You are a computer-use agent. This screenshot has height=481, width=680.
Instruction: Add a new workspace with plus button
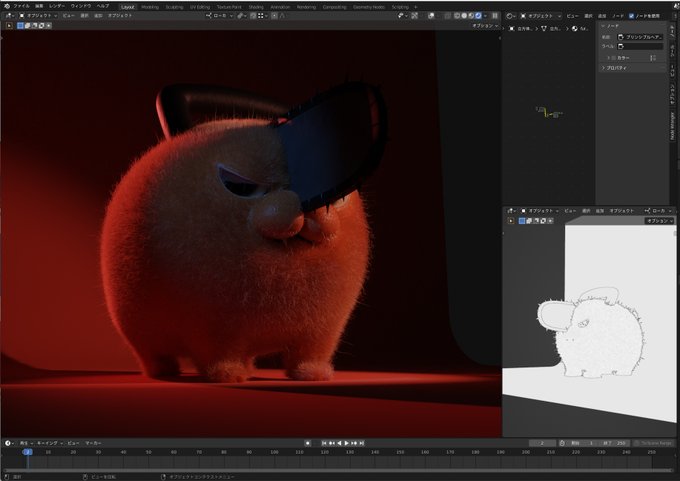(415, 7)
